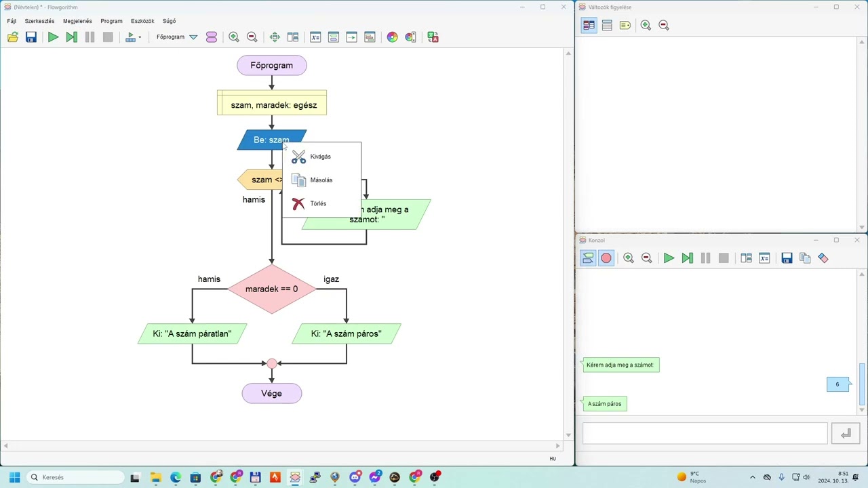Open the Szerkesztés menu
The height and width of the screenshot is (488, 868).
tap(39, 21)
